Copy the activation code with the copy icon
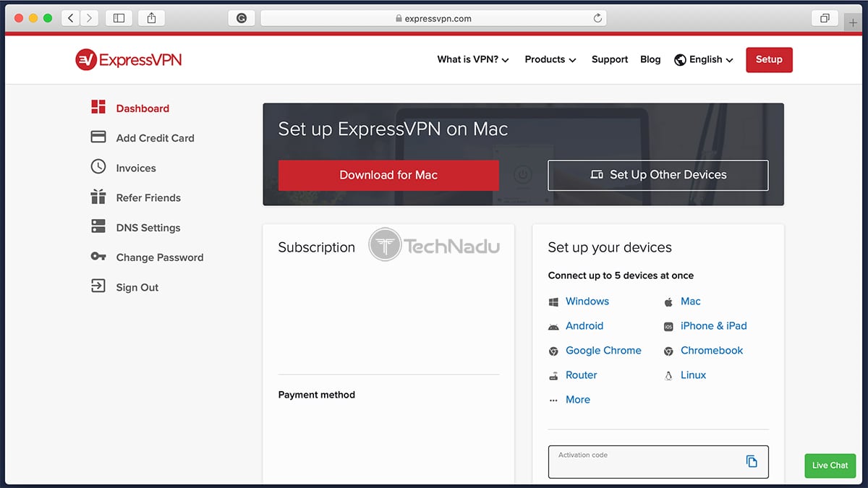The image size is (868, 488). [753, 461]
